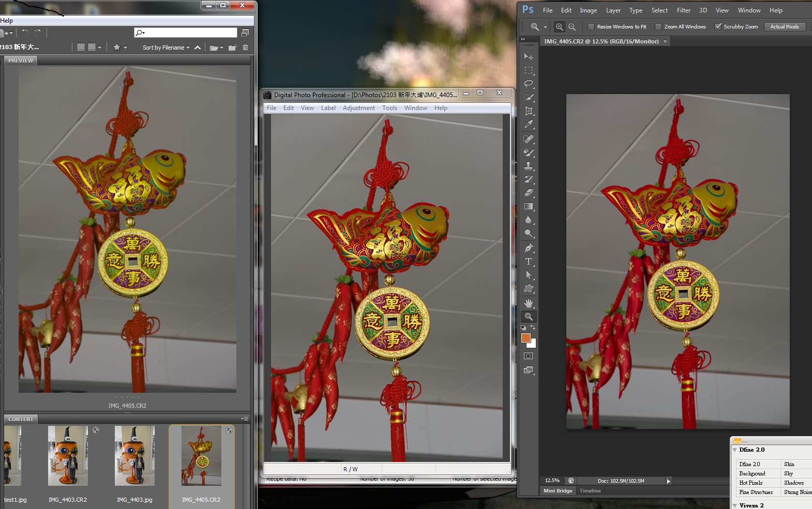
Task: Select the Dodge tool
Action: coord(529,233)
